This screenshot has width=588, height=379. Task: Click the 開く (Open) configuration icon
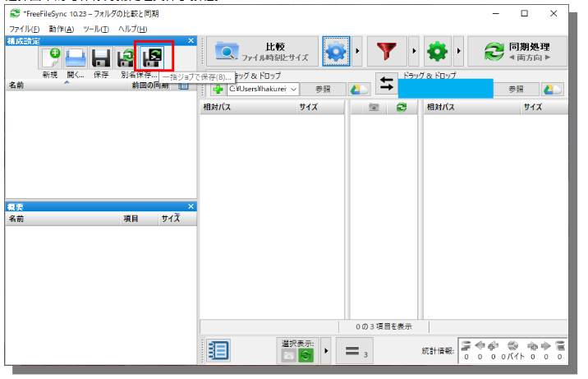click(x=76, y=58)
